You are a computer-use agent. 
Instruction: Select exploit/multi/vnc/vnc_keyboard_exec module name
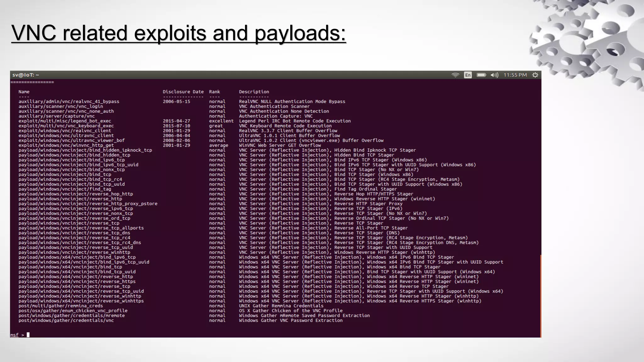click(x=66, y=126)
